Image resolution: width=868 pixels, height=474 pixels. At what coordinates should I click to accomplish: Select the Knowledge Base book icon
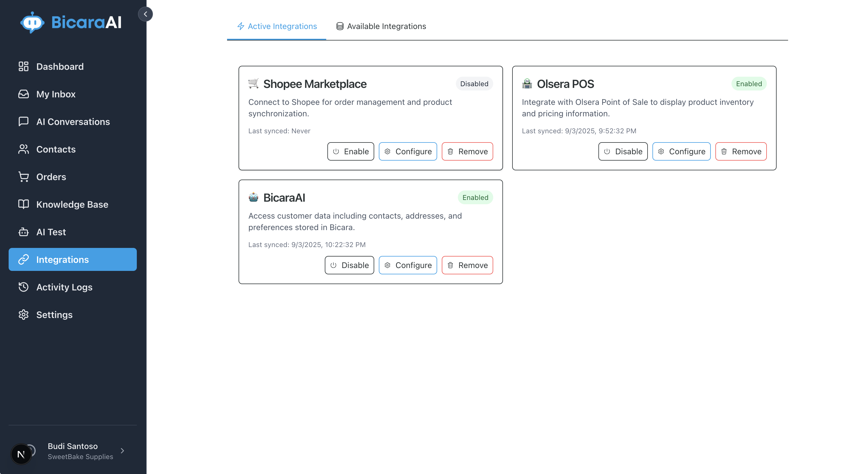click(x=23, y=204)
